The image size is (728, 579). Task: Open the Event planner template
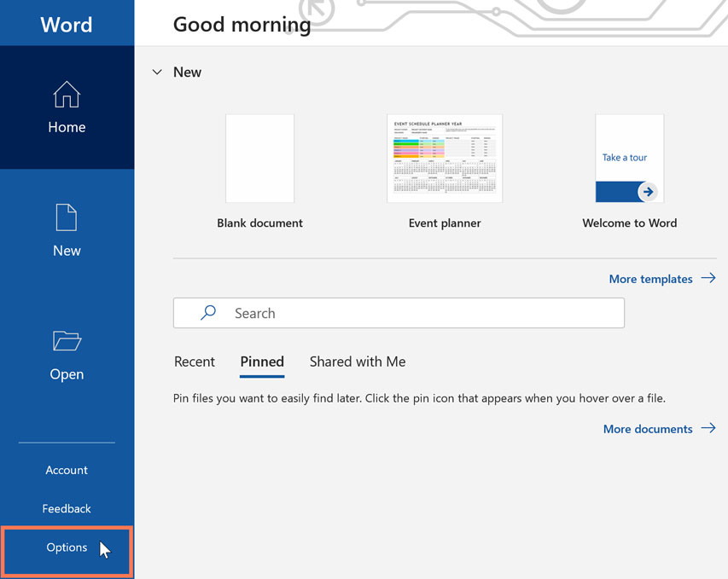445,158
